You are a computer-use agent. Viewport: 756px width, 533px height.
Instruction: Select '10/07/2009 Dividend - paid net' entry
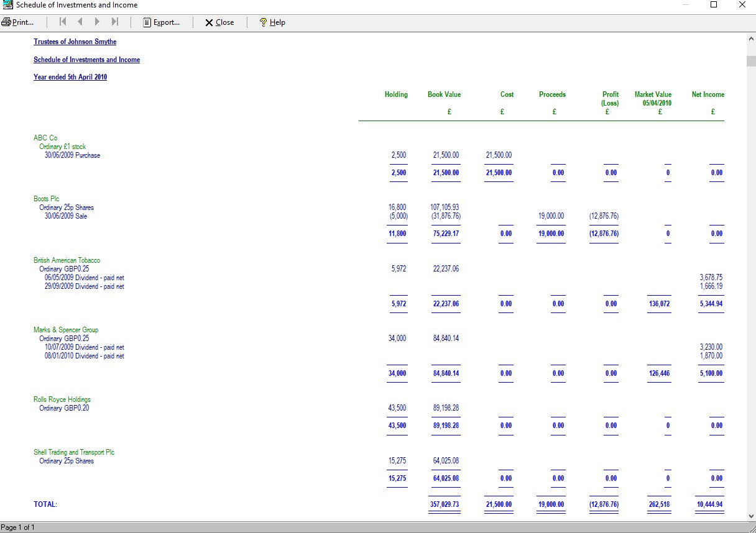click(x=85, y=347)
